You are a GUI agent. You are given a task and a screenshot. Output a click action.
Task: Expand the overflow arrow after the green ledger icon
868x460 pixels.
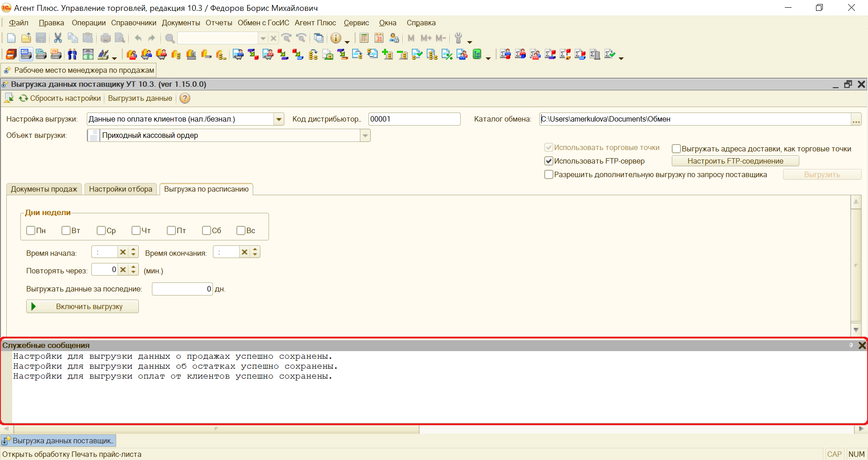tap(488, 58)
